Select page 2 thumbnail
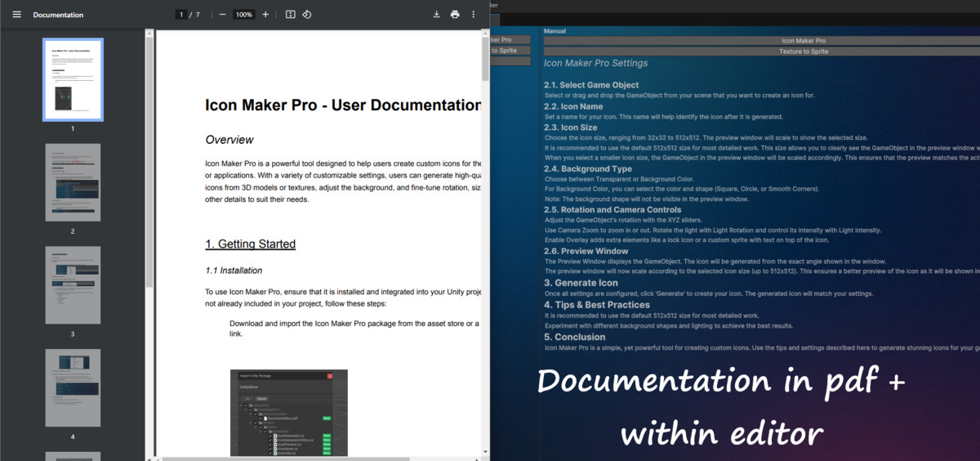This screenshot has height=461, width=980. (73, 183)
